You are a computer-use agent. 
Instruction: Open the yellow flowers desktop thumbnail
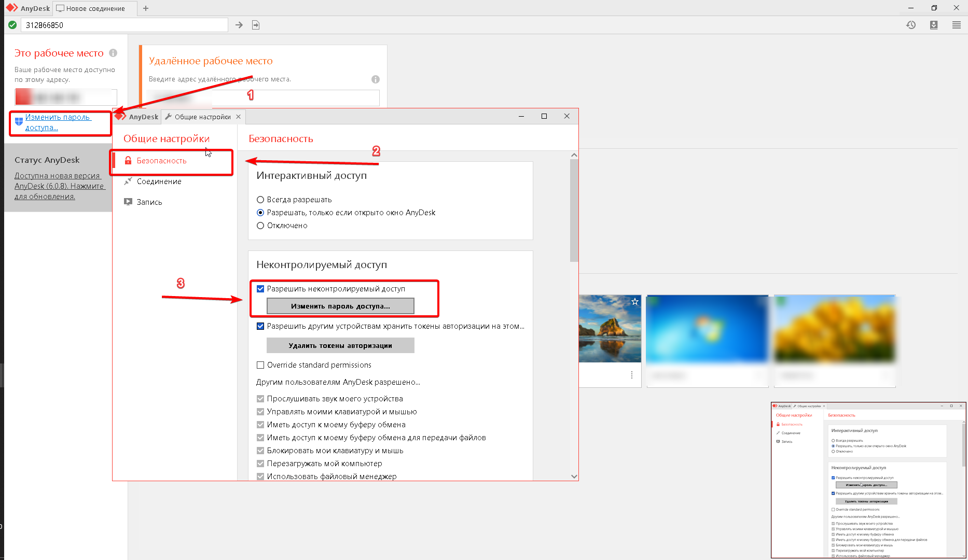[x=835, y=329]
